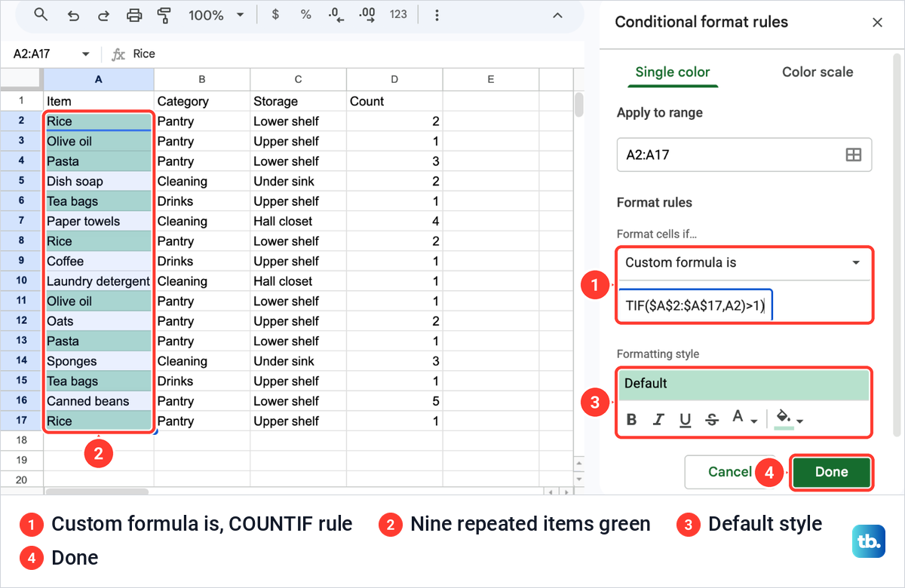Click increase decimal places icon
905x588 pixels.
pos(367,14)
